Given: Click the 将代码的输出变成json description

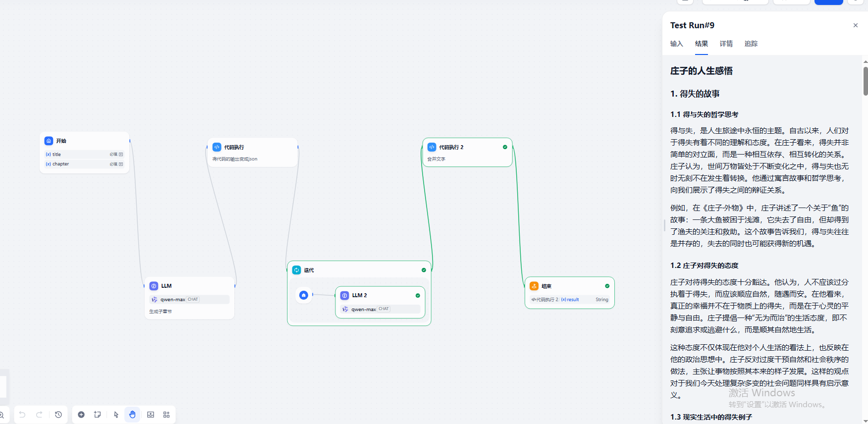Looking at the screenshot, I should 235,159.
